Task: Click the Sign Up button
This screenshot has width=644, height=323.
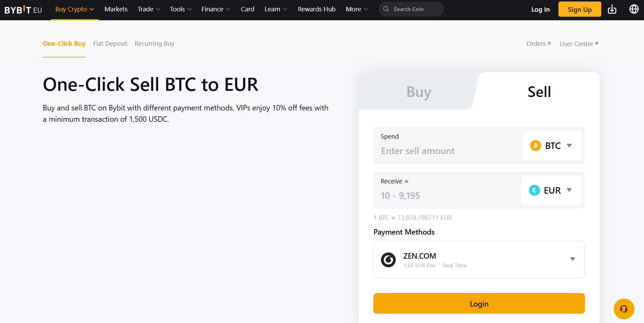Action: (579, 9)
